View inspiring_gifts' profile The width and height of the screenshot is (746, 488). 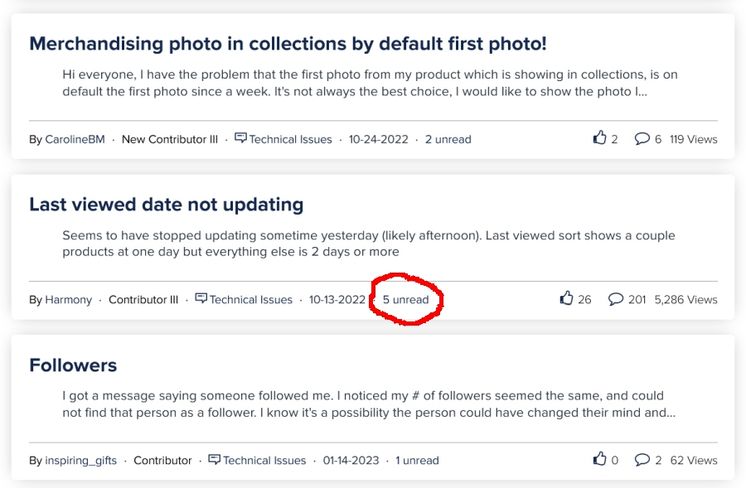(x=81, y=461)
